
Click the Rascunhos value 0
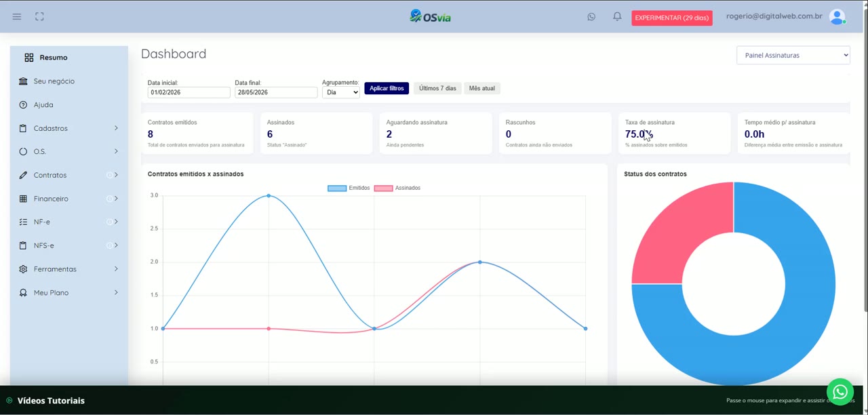pos(509,134)
